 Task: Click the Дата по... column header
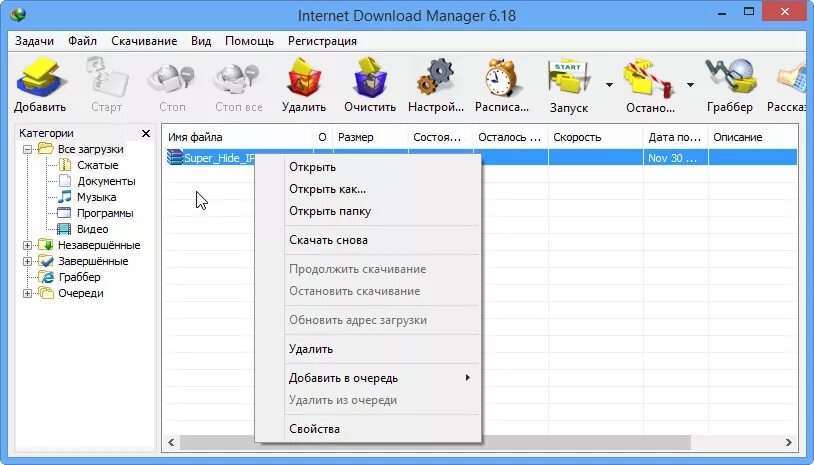(675, 137)
